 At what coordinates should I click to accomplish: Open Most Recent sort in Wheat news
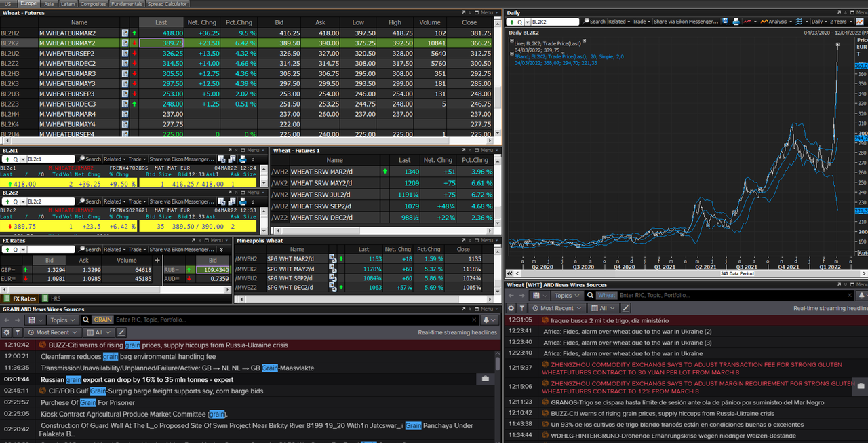[x=557, y=308]
